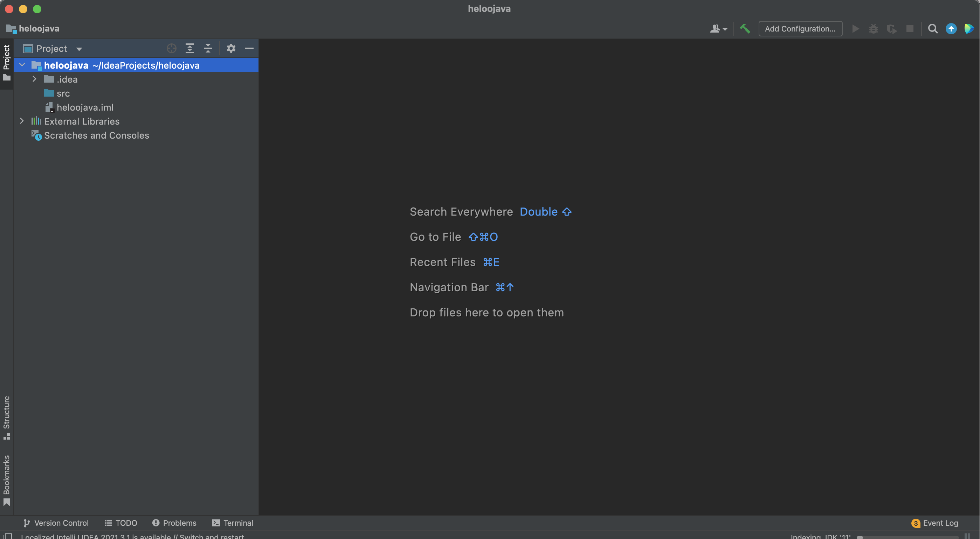Image resolution: width=980 pixels, height=539 pixels.
Task: Open Project panel gear options
Action: 231,48
